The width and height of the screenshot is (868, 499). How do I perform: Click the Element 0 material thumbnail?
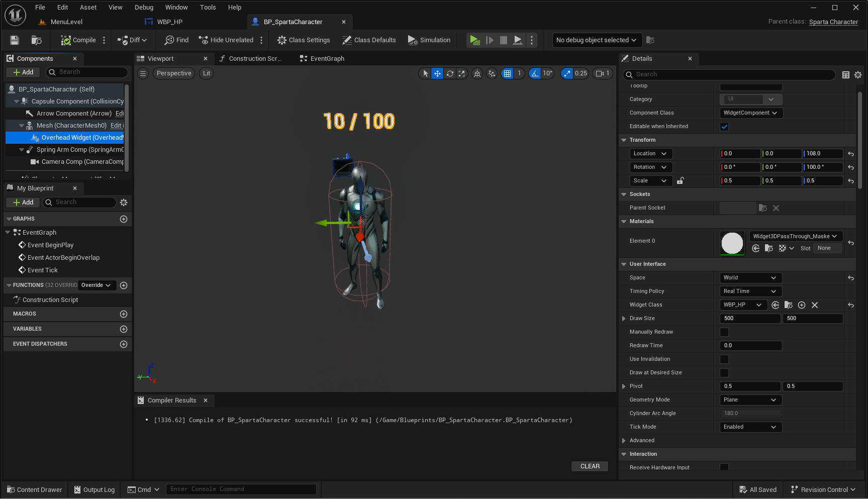732,243
